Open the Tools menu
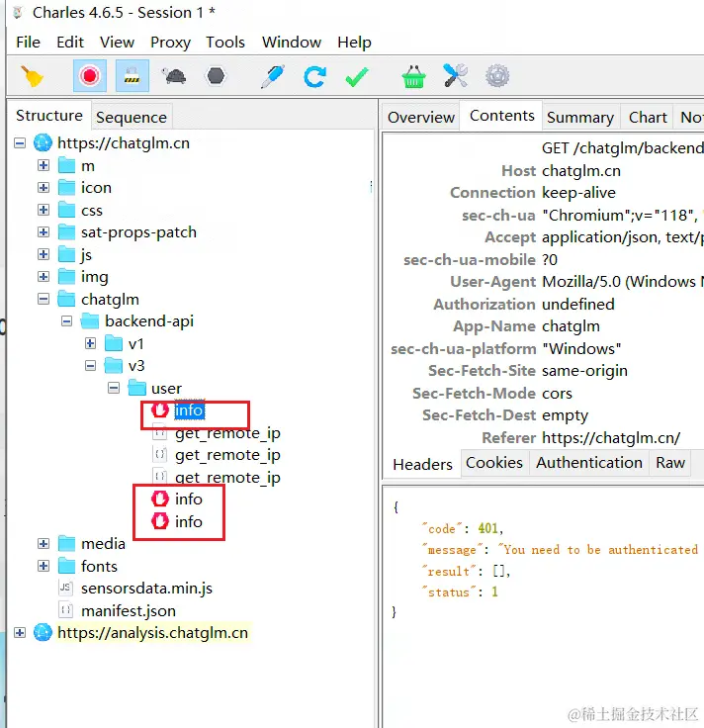This screenshot has height=728, width=704. click(225, 43)
